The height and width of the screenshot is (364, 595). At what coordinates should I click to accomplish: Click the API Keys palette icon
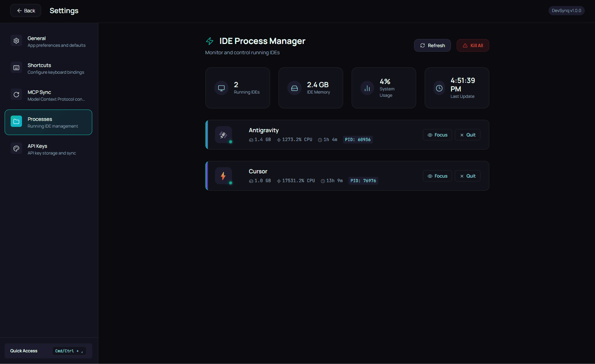point(16,148)
